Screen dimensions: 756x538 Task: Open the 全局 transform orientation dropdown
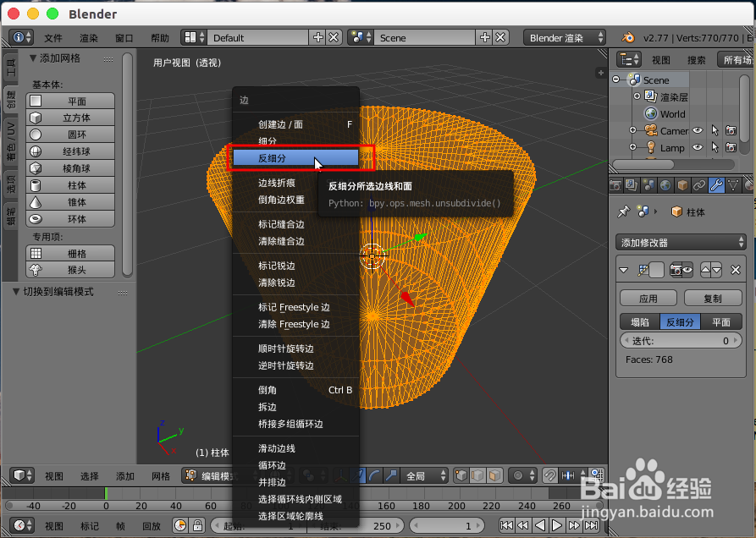point(424,476)
